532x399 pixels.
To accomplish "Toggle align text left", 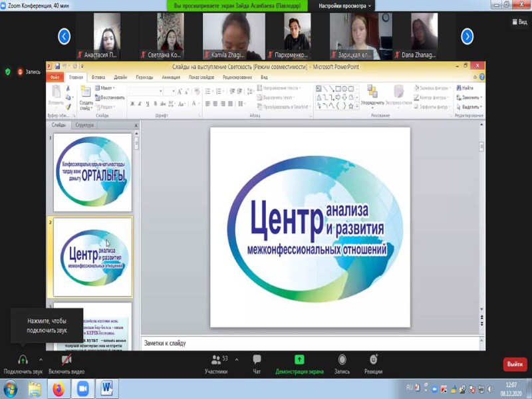I will [208, 104].
